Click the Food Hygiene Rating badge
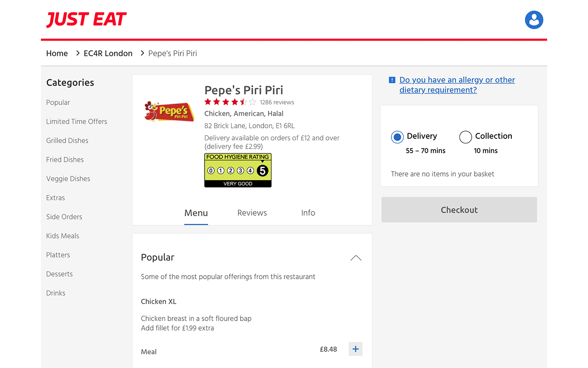 tap(238, 170)
